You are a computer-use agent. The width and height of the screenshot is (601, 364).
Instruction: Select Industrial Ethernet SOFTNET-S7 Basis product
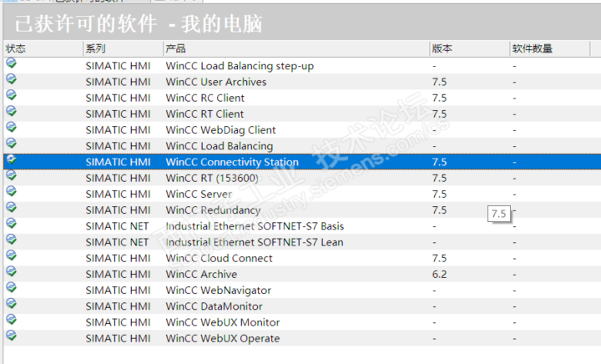click(x=255, y=226)
